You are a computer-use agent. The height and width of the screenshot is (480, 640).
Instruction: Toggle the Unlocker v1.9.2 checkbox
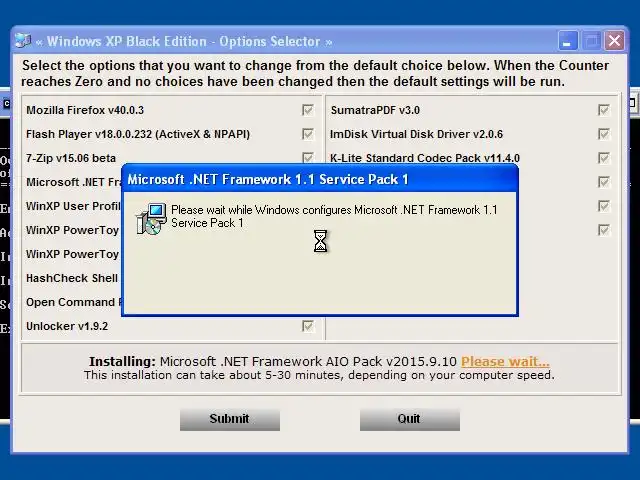(x=308, y=326)
